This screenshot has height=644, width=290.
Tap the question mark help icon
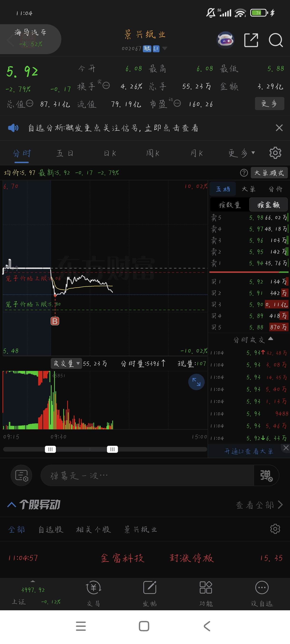244,172
